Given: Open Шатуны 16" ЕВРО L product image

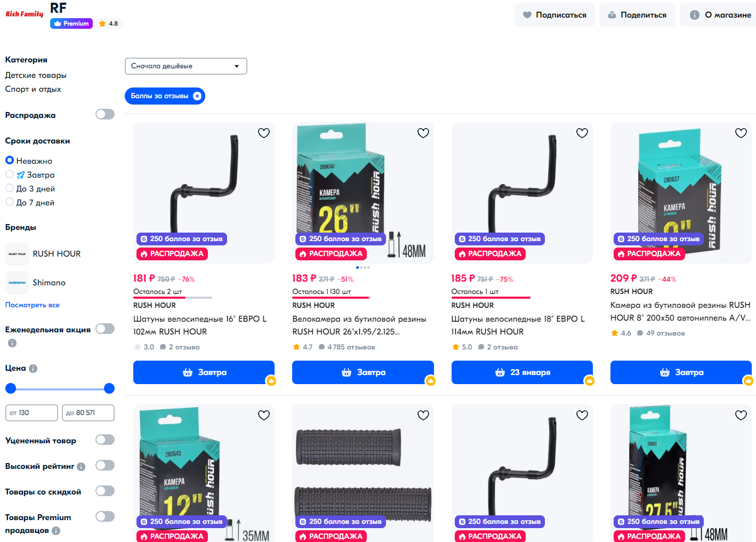Looking at the screenshot, I should [x=204, y=193].
